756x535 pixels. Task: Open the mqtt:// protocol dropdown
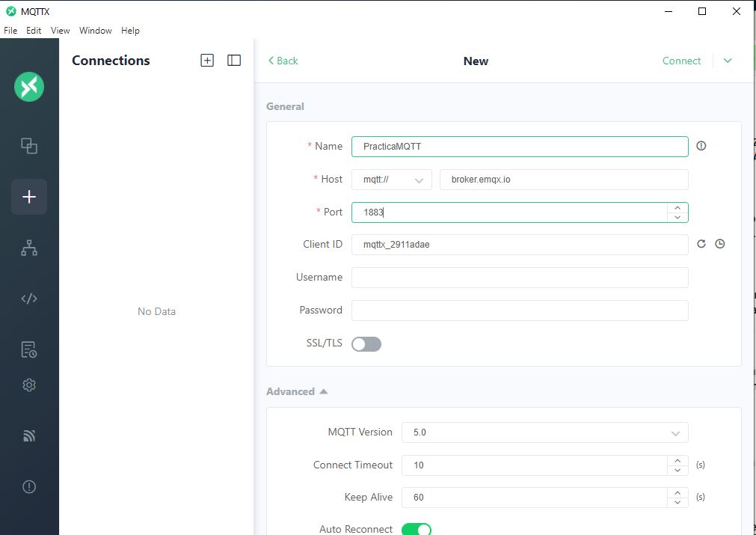(392, 180)
